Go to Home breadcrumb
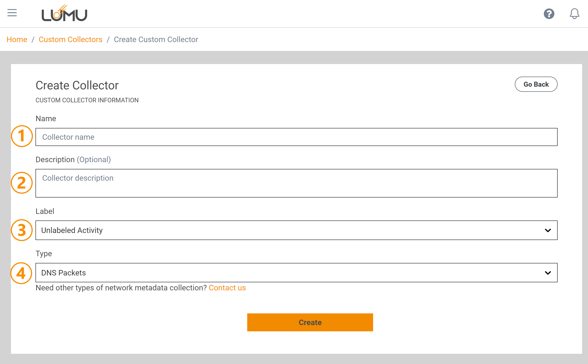The height and width of the screenshot is (364, 588). (x=17, y=39)
